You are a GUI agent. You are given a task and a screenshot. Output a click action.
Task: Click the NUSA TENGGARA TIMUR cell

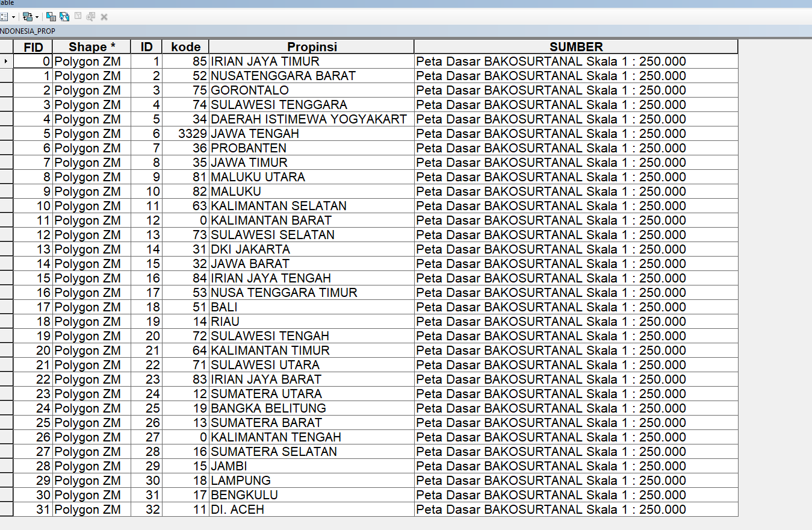tap(312, 293)
